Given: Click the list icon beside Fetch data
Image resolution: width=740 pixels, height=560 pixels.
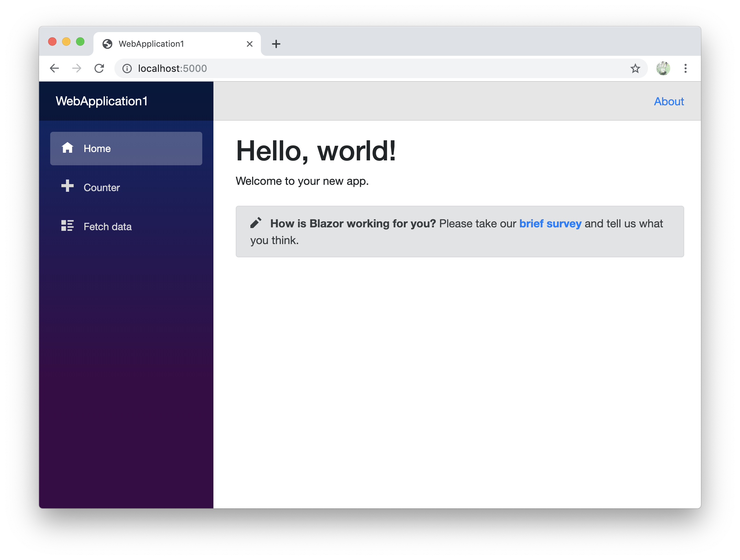Looking at the screenshot, I should pyautogui.click(x=67, y=226).
